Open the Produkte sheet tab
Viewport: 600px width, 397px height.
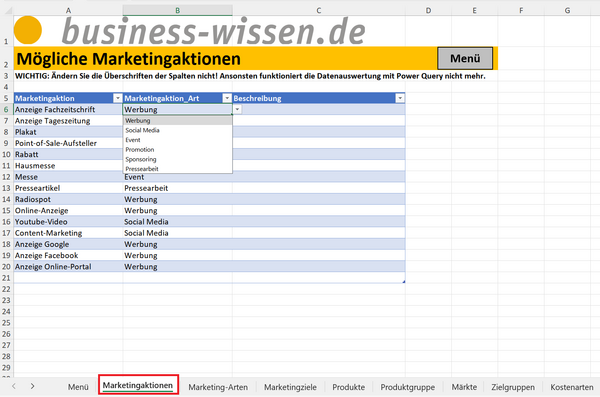348,387
